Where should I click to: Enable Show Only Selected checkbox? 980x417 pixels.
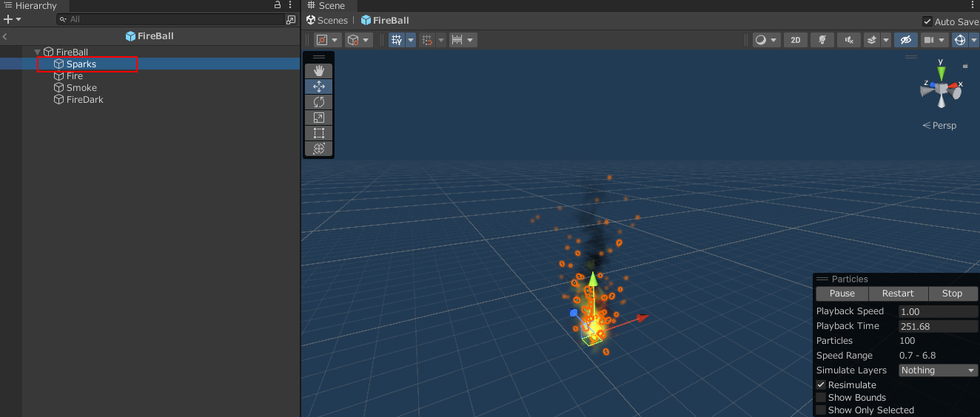pyautogui.click(x=821, y=410)
